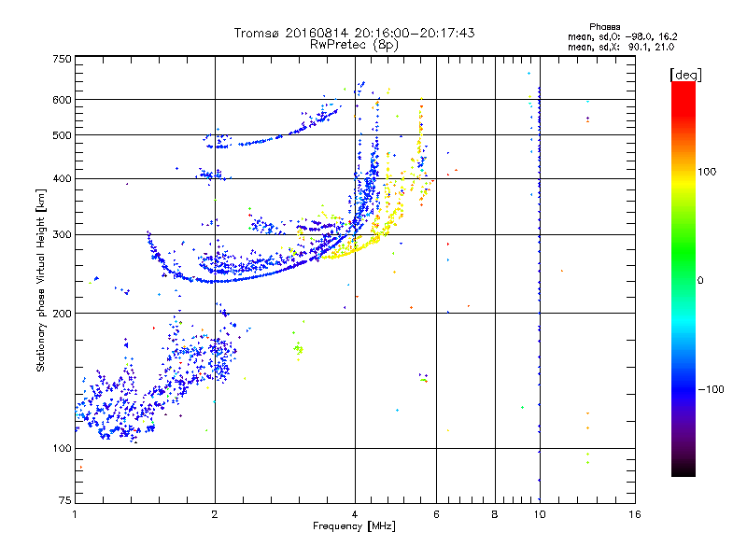
Task: Click the '100' colorbar tick label
Action: 707,172
